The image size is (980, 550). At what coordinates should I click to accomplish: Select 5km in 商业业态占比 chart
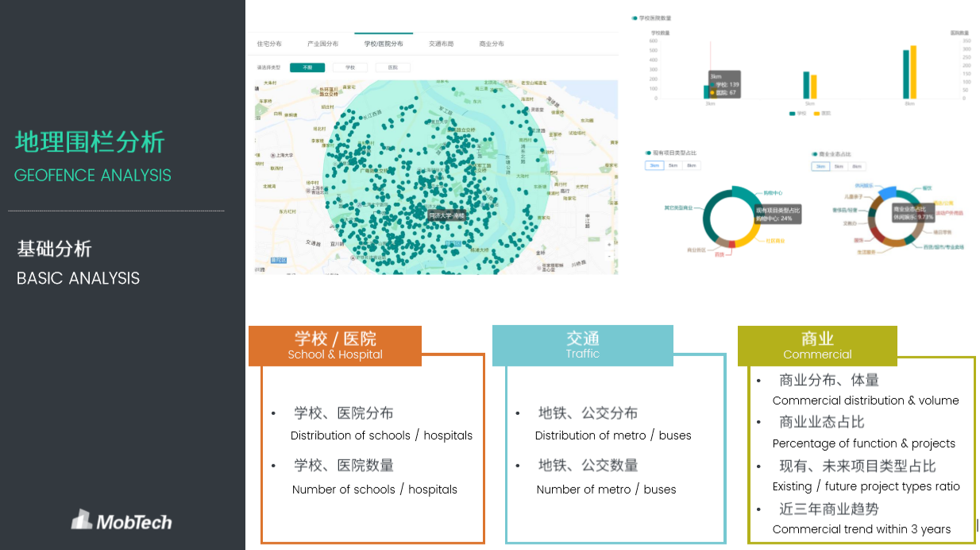(839, 166)
